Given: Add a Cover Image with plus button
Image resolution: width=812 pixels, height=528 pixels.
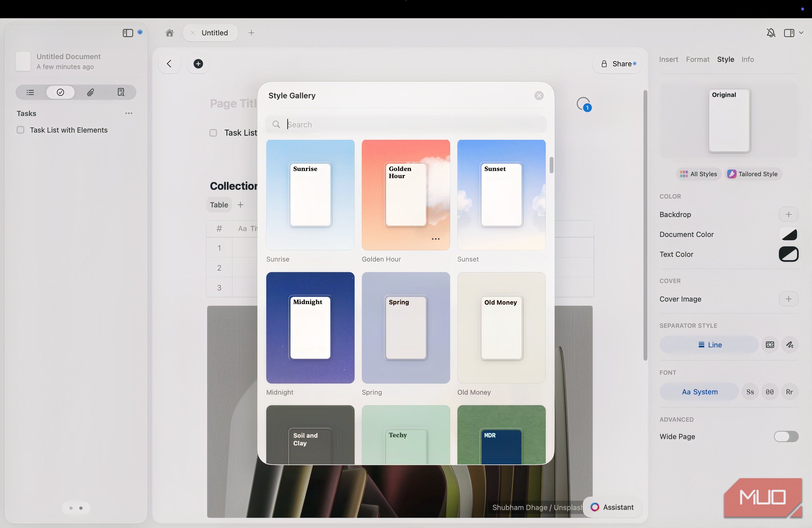Looking at the screenshot, I should 788,299.
